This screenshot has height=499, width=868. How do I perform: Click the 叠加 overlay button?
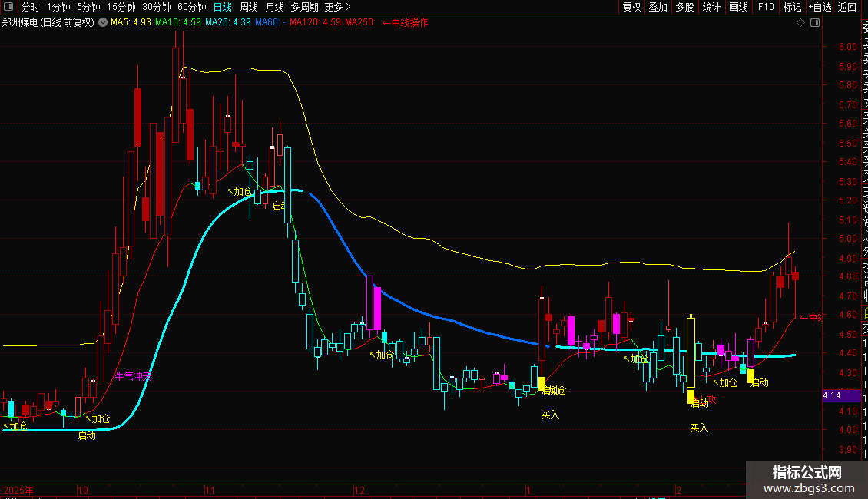tap(658, 7)
